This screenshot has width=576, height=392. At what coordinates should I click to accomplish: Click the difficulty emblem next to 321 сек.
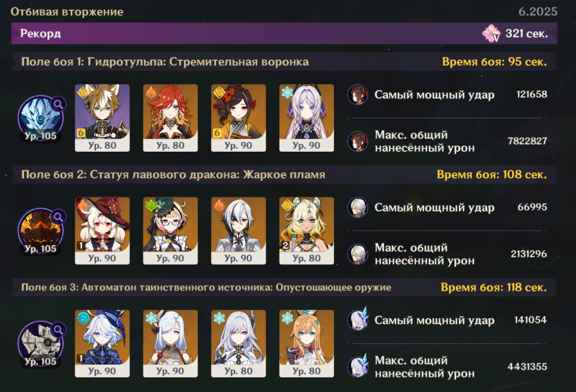click(x=491, y=34)
